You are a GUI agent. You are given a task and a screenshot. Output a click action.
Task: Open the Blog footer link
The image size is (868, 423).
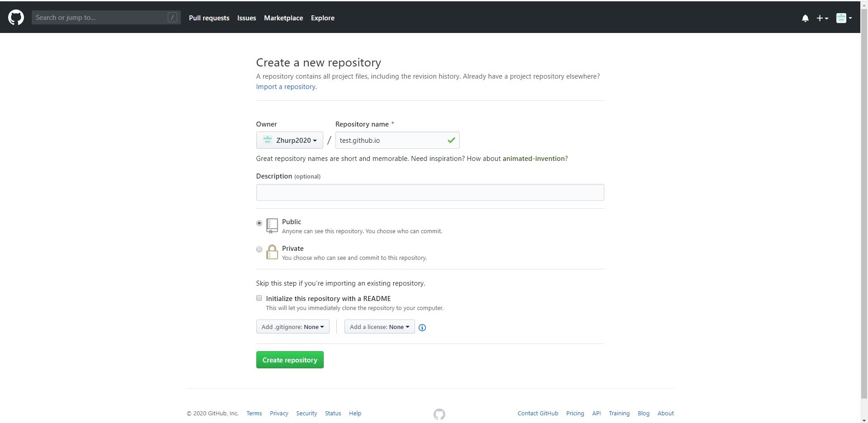pos(643,414)
